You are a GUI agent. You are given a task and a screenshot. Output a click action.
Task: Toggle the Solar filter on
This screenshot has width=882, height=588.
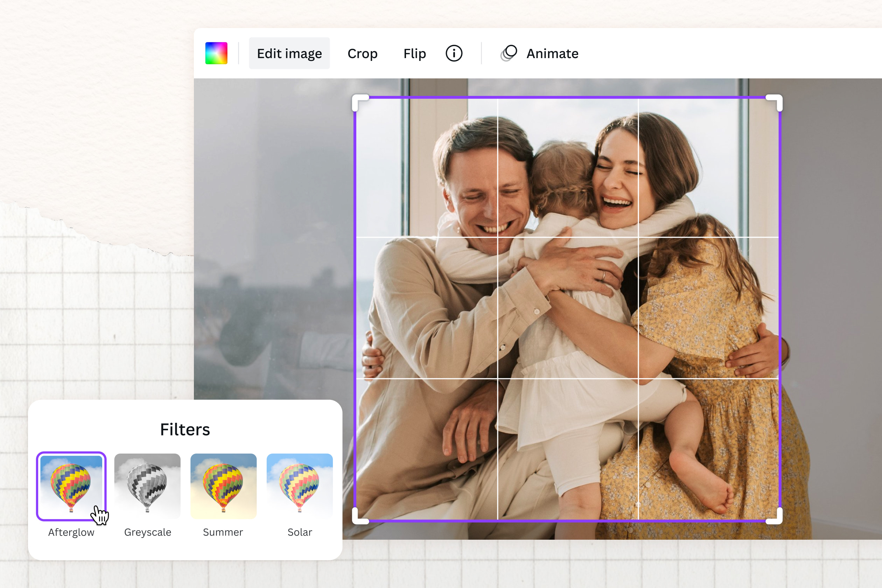coord(299,486)
